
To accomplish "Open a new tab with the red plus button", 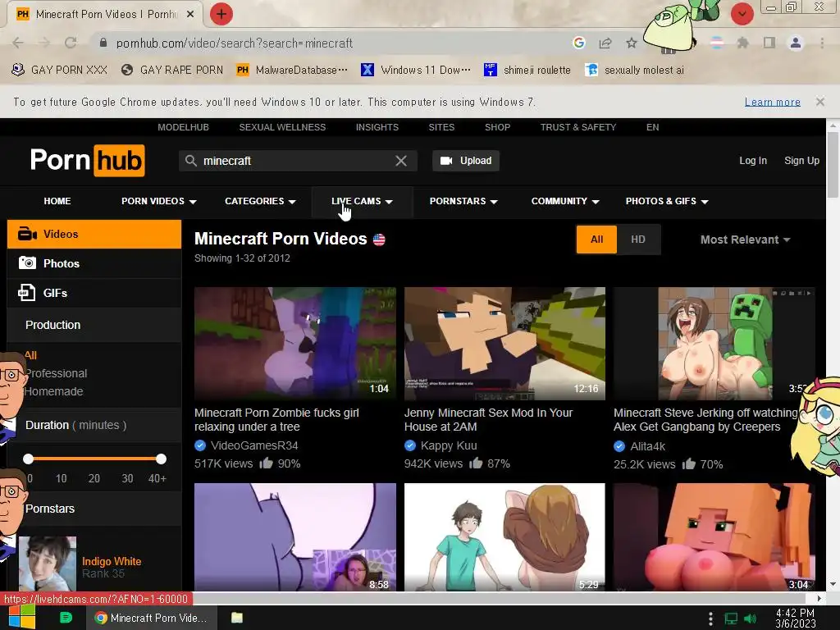I will [x=221, y=14].
